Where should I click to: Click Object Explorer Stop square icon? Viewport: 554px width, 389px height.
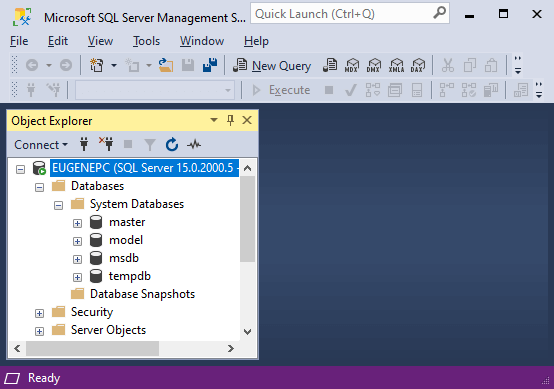pos(128,145)
